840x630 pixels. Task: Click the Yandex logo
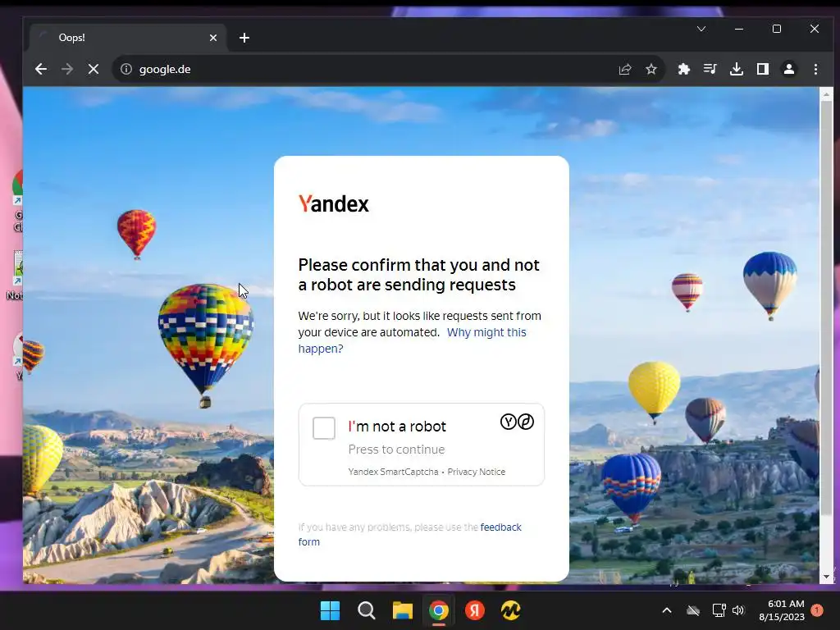[333, 204]
